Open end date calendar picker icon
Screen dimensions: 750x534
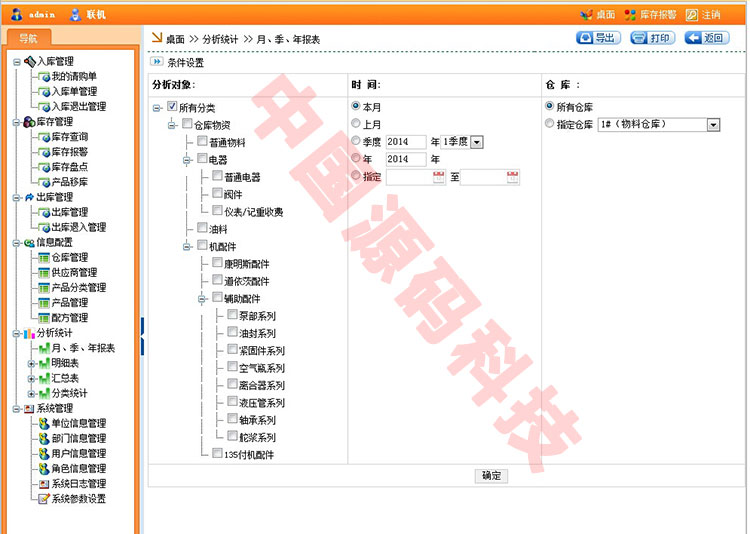512,177
